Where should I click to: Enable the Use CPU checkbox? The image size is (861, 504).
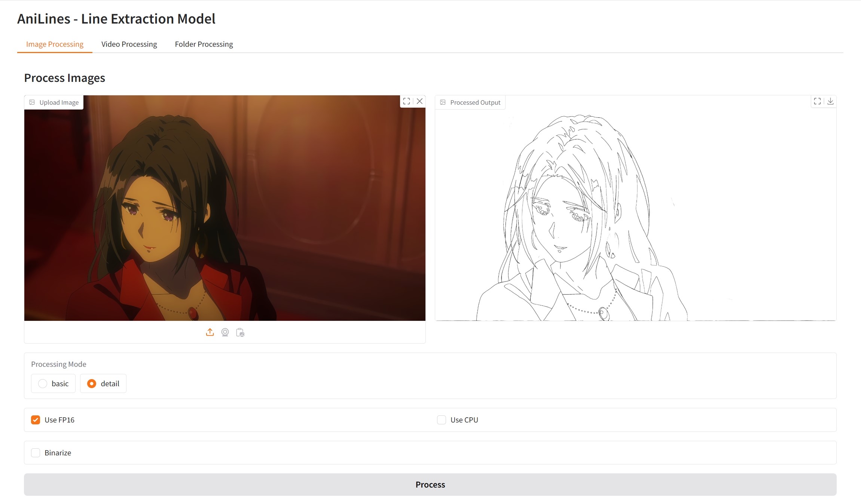442,420
